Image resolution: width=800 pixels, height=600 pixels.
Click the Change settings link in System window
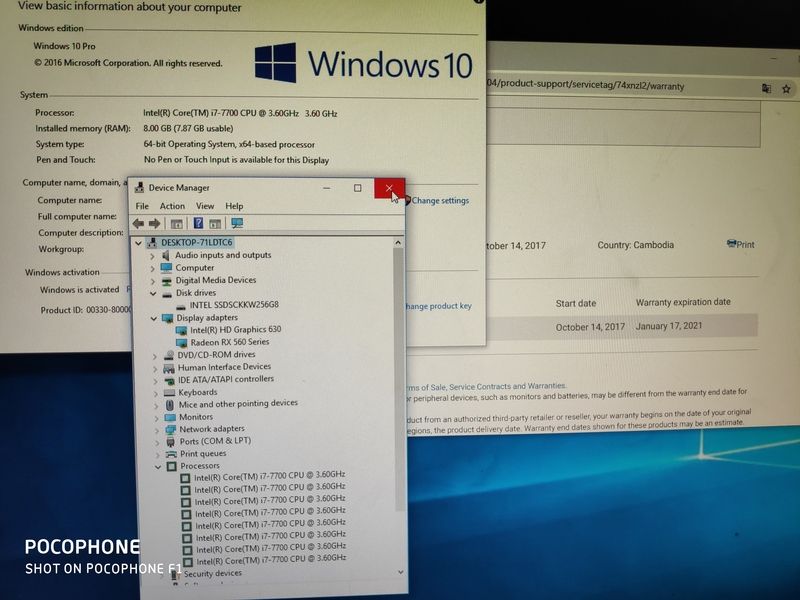click(x=440, y=201)
